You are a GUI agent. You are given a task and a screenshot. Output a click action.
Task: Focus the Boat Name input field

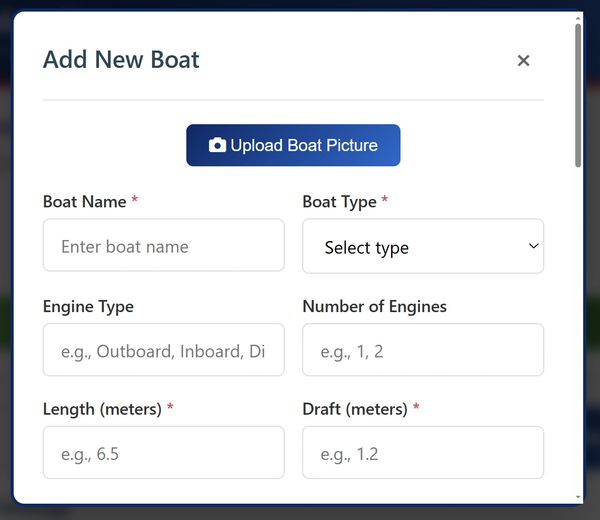click(163, 246)
